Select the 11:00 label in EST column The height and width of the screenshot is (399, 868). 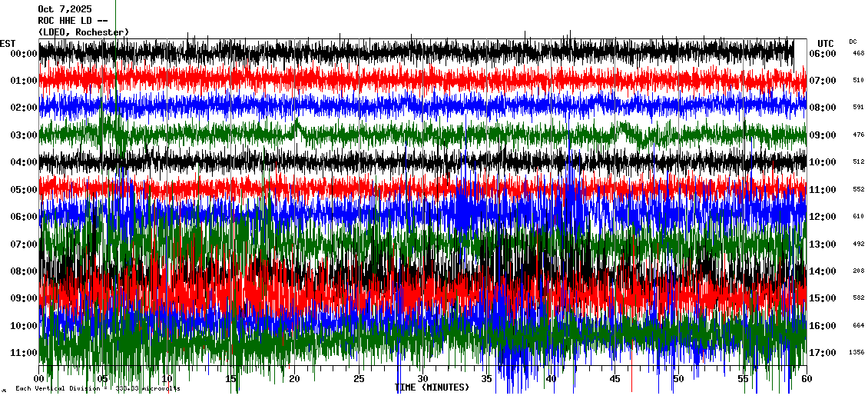(x=23, y=352)
